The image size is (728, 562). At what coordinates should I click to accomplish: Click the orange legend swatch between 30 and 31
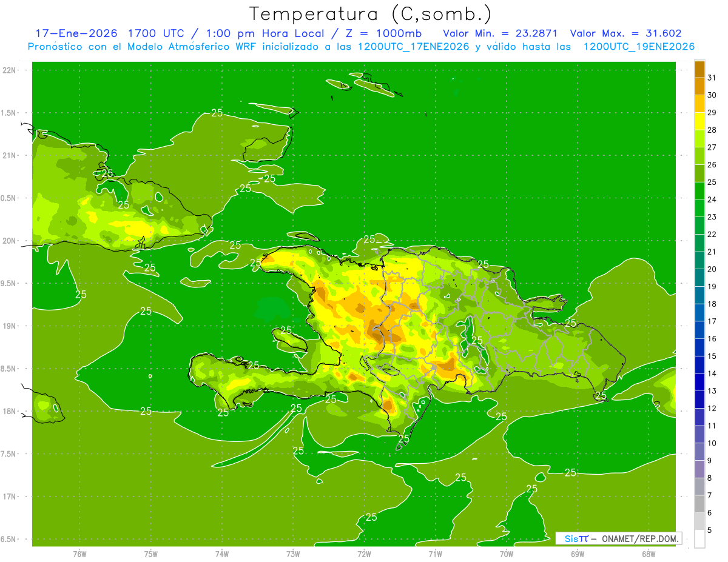(x=699, y=86)
